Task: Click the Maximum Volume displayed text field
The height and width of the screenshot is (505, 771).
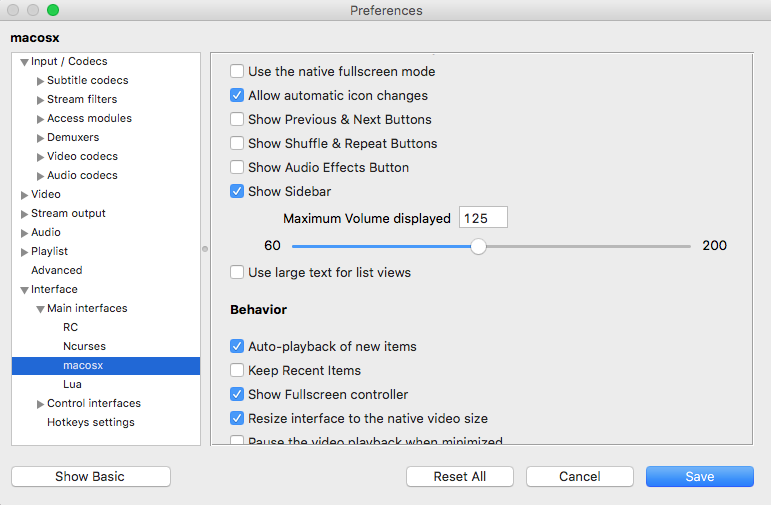Action: [x=483, y=218]
